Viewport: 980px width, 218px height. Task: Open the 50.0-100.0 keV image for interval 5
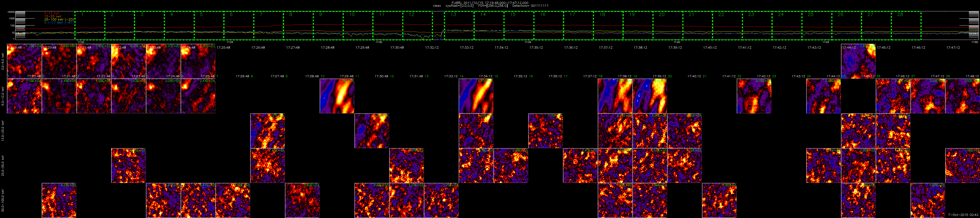pos(163,200)
